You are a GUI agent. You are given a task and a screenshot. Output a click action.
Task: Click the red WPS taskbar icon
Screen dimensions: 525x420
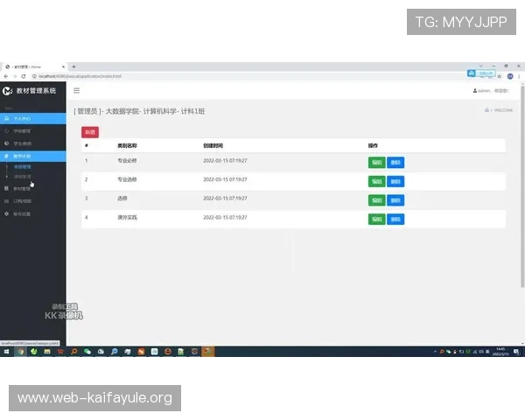60,352
